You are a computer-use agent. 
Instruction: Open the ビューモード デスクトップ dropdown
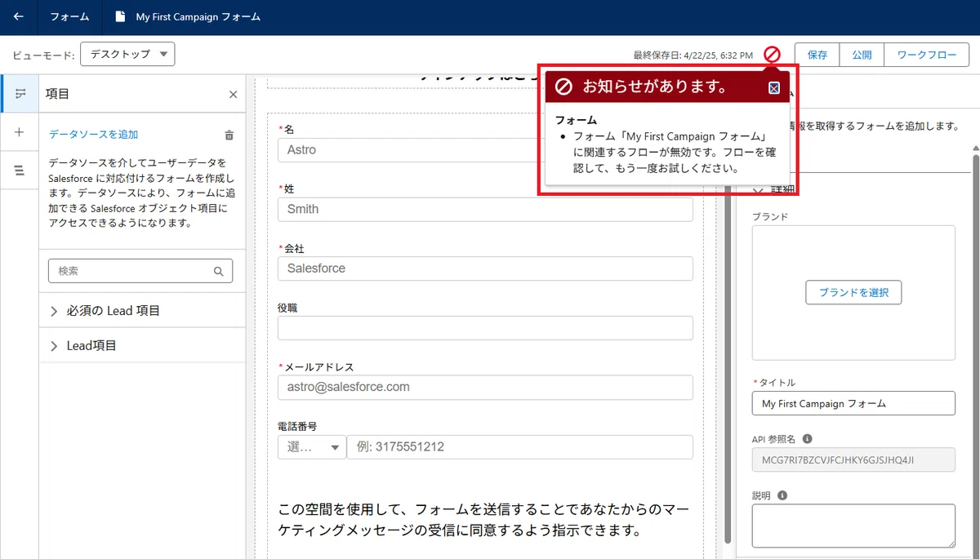tap(128, 55)
